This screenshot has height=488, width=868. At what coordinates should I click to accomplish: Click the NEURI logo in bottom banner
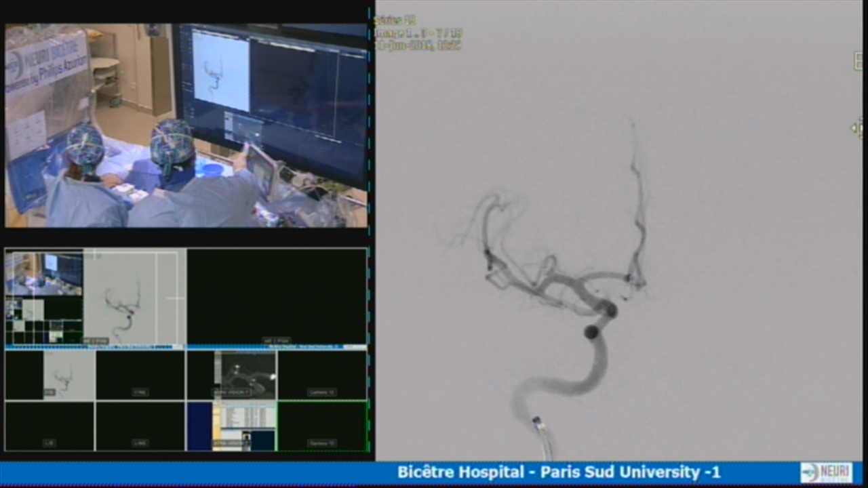(x=826, y=472)
